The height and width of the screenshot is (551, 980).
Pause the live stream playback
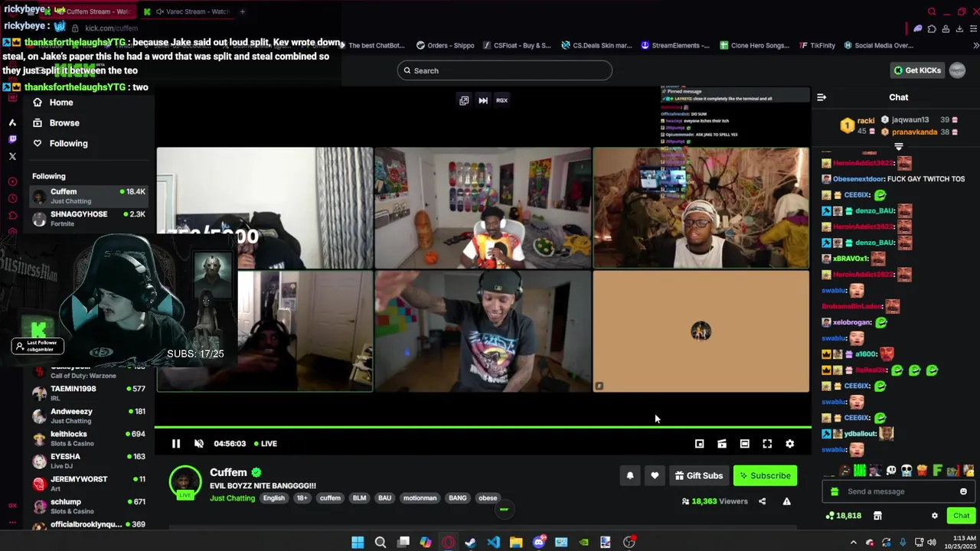tap(175, 444)
